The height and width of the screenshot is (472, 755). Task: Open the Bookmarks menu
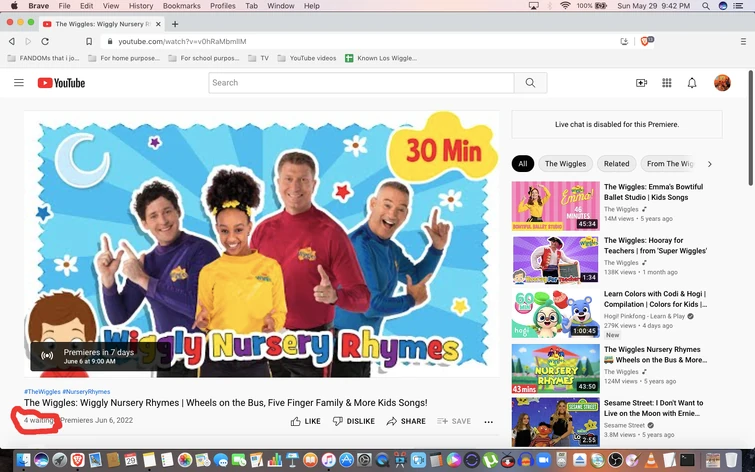point(182,6)
